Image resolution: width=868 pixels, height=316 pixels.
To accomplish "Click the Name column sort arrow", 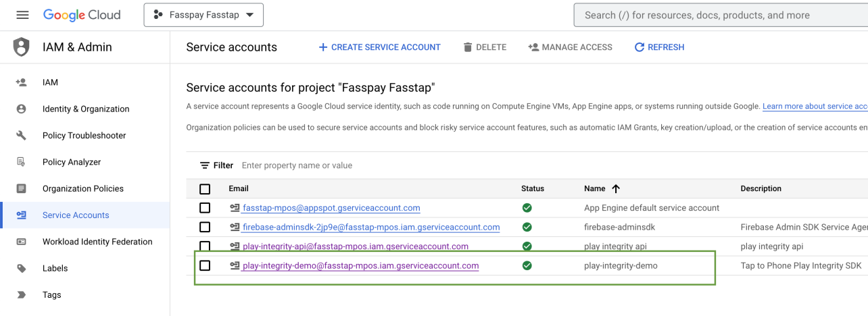I will pos(616,189).
